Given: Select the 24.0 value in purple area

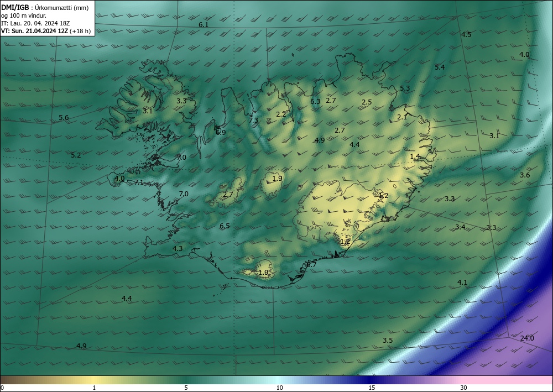Looking at the screenshot, I should pyautogui.click(x=527, y=338).
